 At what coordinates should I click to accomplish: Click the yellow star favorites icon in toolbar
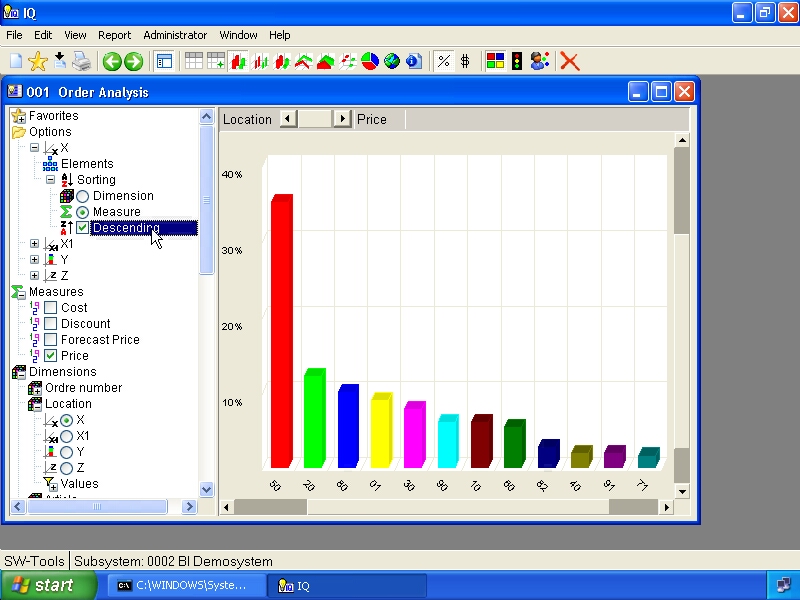pos(38,61)
